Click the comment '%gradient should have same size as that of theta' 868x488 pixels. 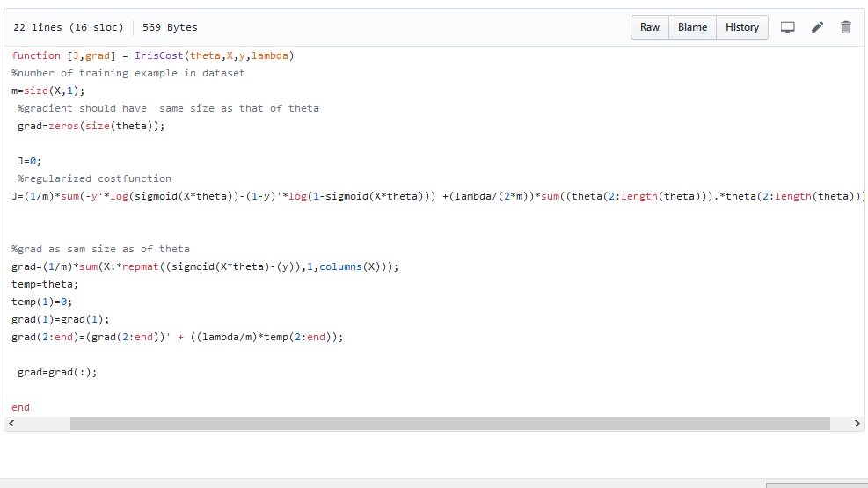click(168, 108)
